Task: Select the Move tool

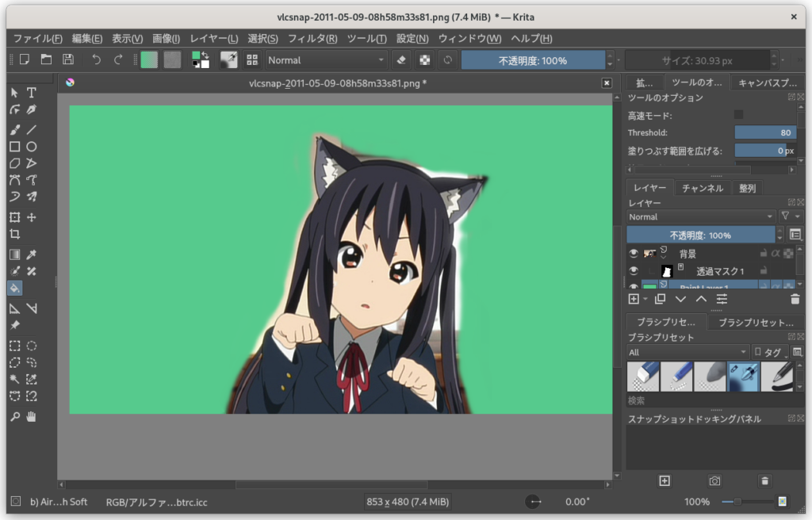Action: tap(32, 217)
